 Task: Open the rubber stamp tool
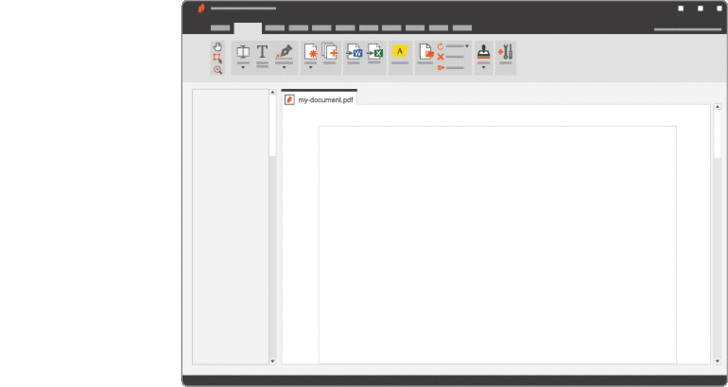coord(483,52)
